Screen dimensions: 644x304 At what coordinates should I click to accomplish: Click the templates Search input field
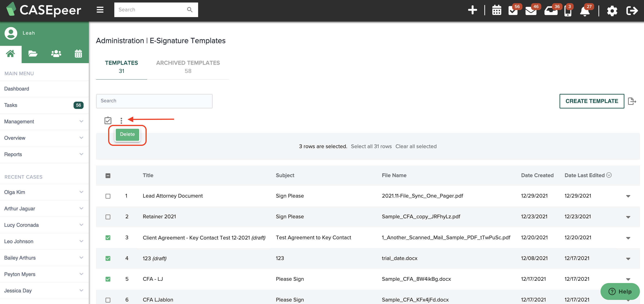(x=154, y=101)
